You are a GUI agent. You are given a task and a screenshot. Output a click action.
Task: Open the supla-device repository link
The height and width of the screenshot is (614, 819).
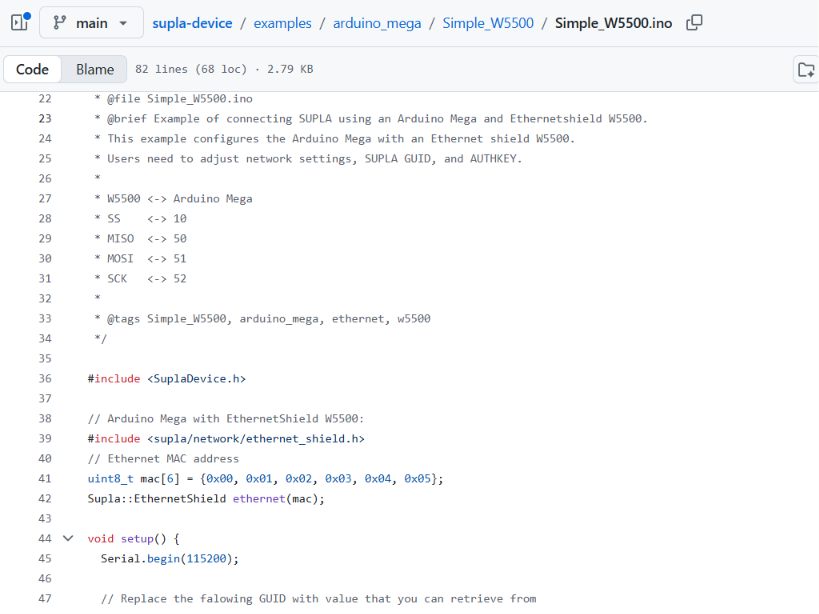[x=192, y=23]
